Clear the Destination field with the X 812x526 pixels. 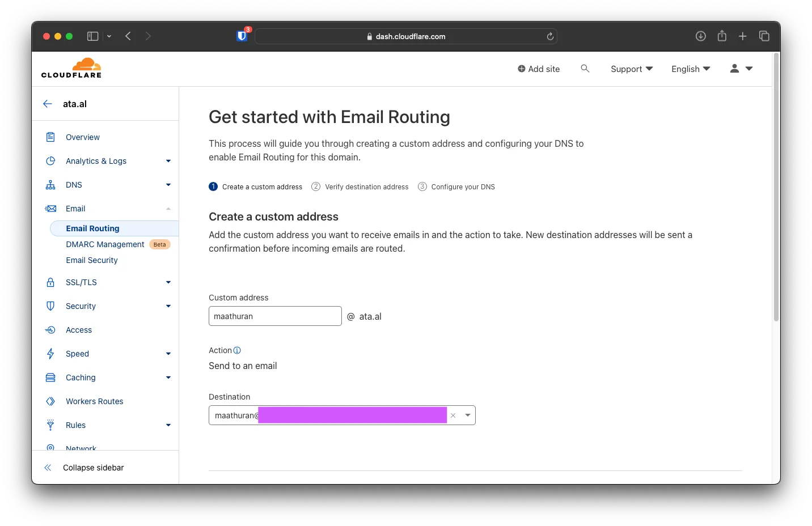click(x=453, y=415)
